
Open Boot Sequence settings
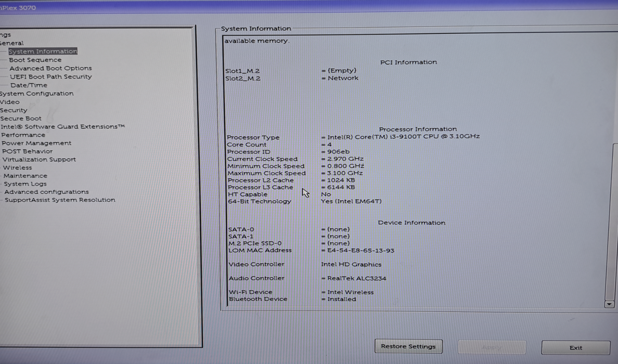tap(35, 60)
